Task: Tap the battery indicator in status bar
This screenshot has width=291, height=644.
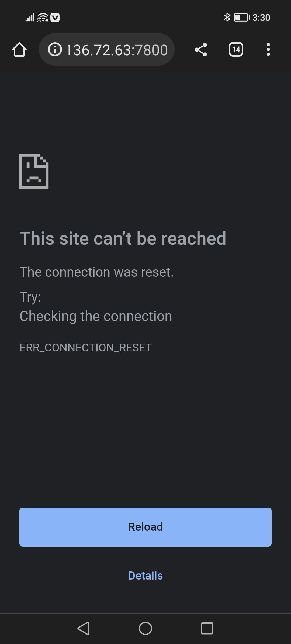Action: [242, 18]
